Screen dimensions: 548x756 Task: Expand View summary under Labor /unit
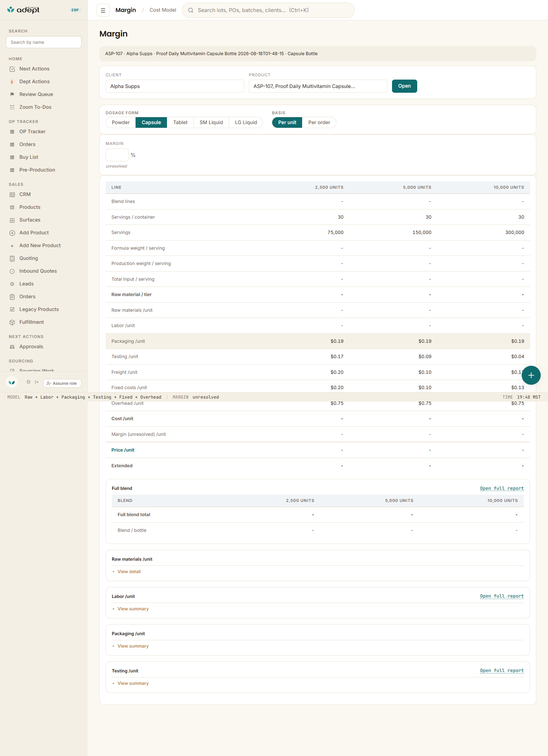133,609
